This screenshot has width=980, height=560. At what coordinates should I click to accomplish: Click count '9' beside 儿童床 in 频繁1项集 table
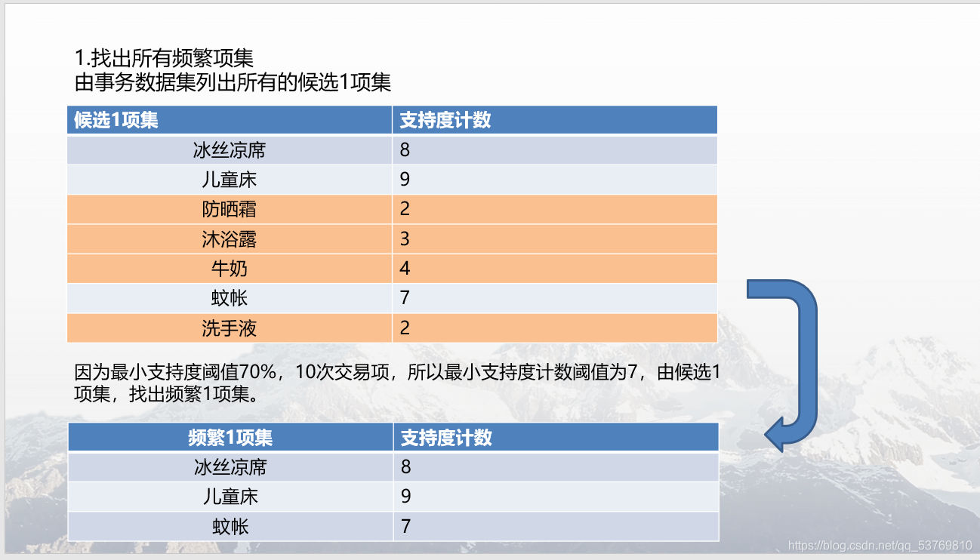(x=556, y=497)
